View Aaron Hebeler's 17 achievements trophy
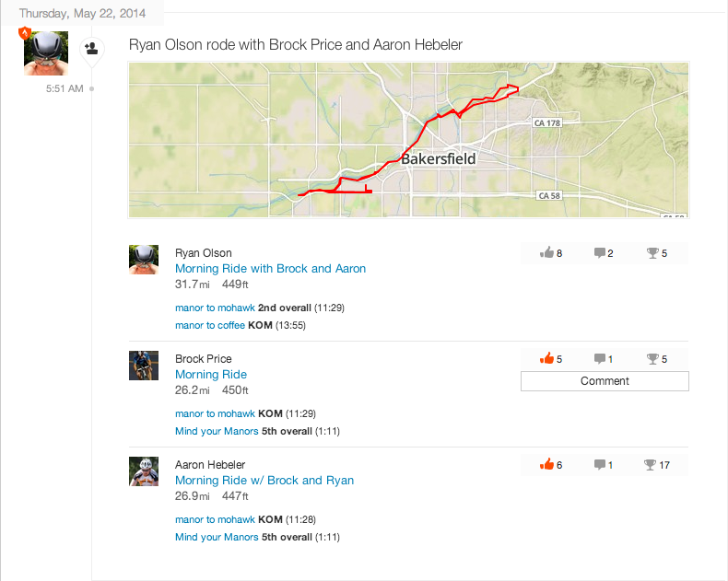 click(650, 464)
